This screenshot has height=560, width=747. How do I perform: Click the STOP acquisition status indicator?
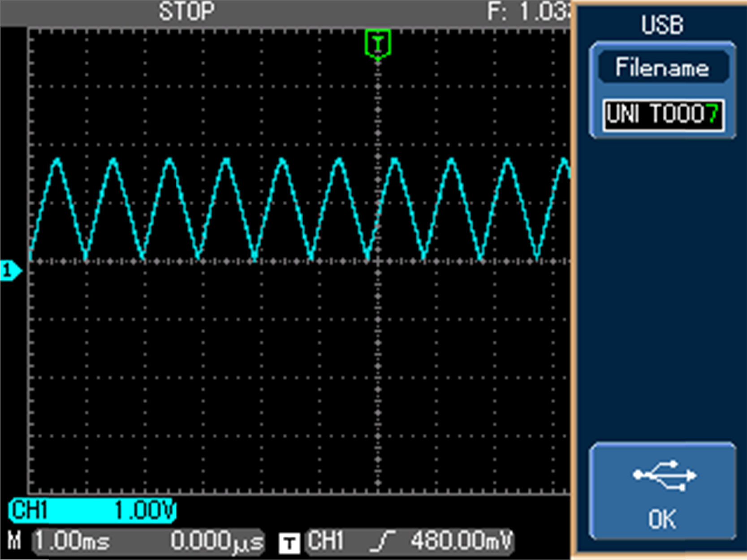click(x=186, y=11)
